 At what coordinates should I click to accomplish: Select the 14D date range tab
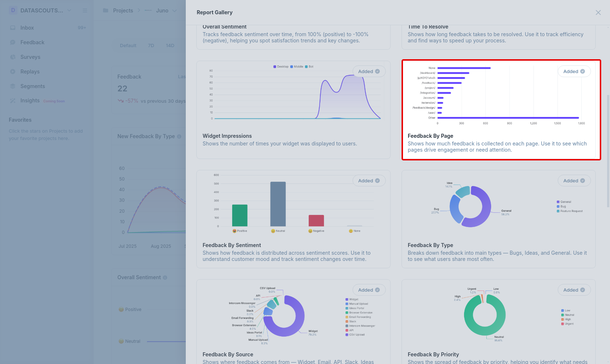[170, 46]
